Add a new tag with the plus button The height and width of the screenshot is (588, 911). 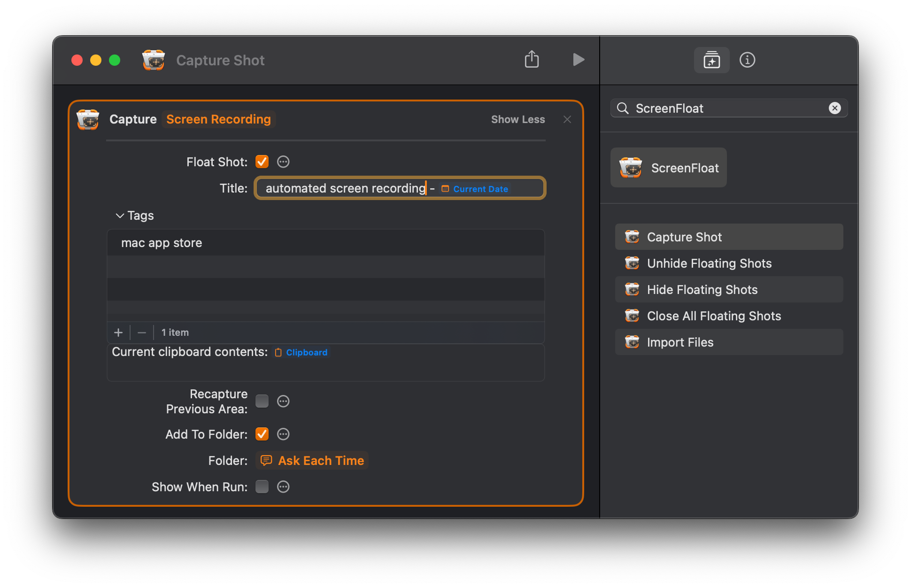coord(118,332)
